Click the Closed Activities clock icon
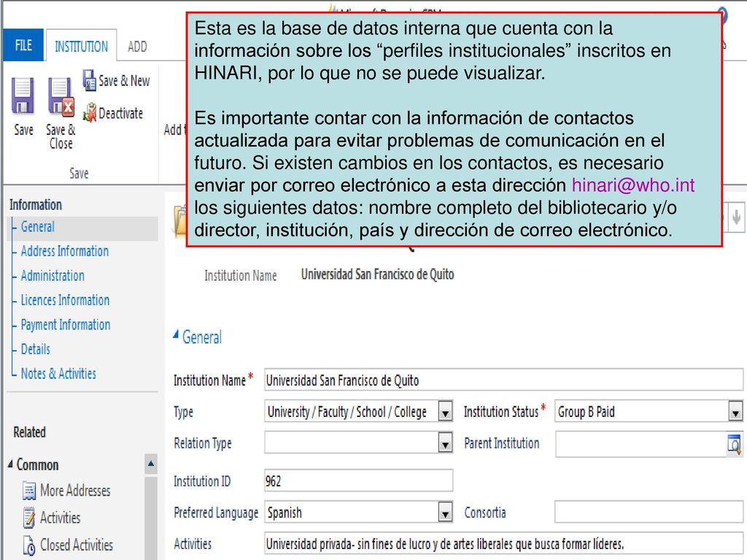The image size is (747, 560). coord(29,545)
